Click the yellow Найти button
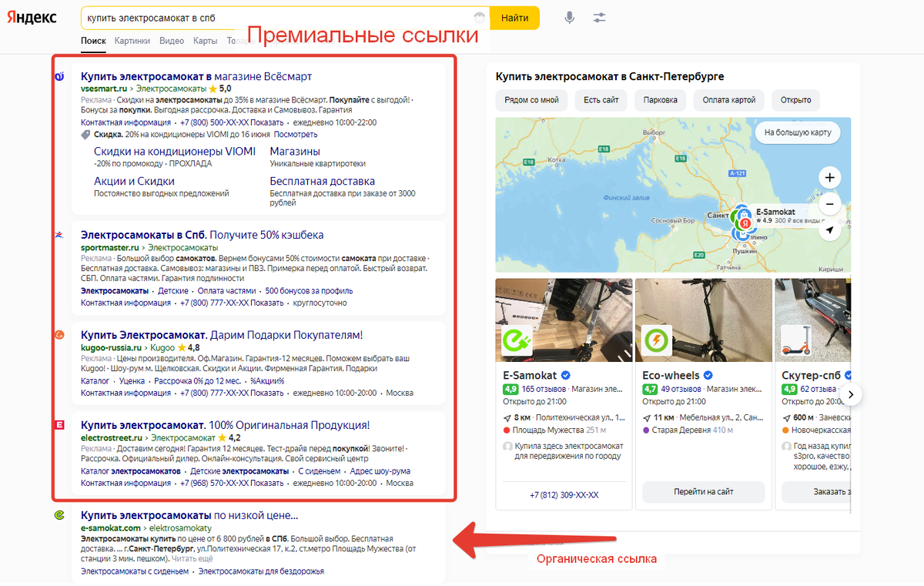 tap(514, 18)
